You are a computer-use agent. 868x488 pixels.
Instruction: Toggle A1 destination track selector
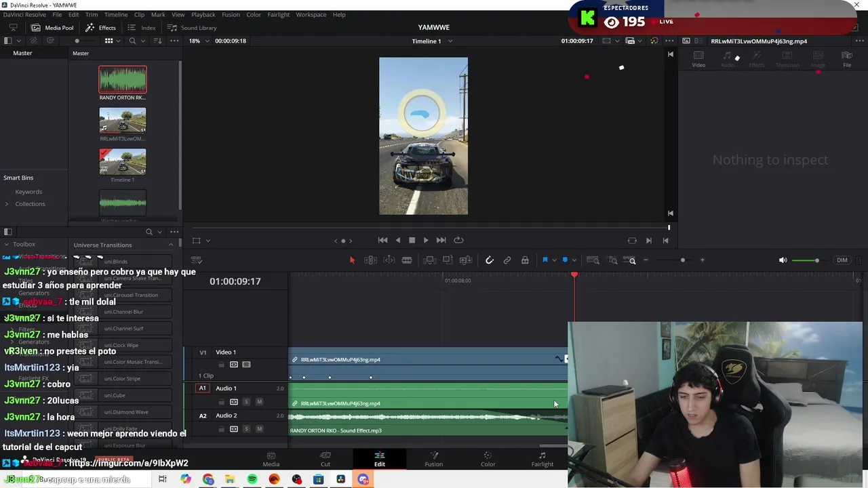point(202,388)
